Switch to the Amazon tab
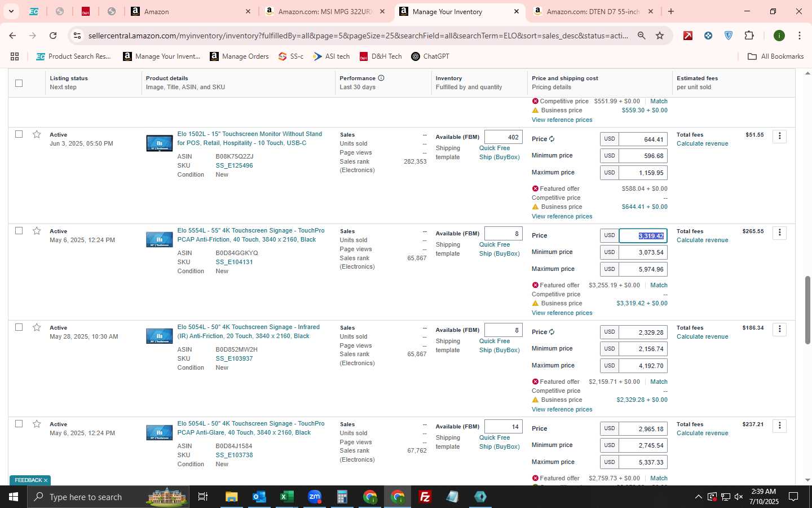The width and height of the screenshot is (812, 508). (x=192, y=11)
